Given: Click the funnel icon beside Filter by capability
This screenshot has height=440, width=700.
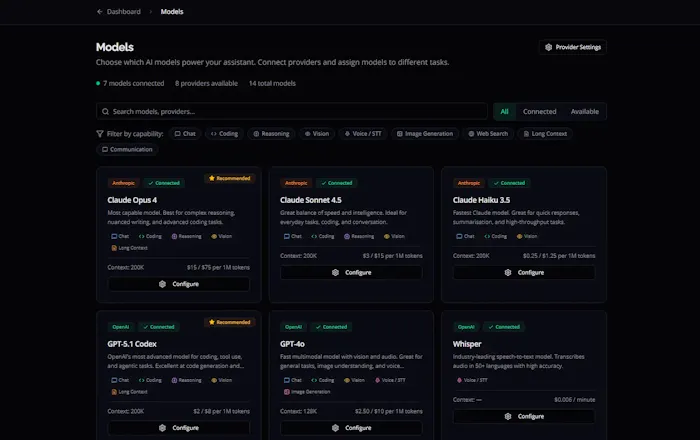Looking at the screenshot, I should click(100, 134).
